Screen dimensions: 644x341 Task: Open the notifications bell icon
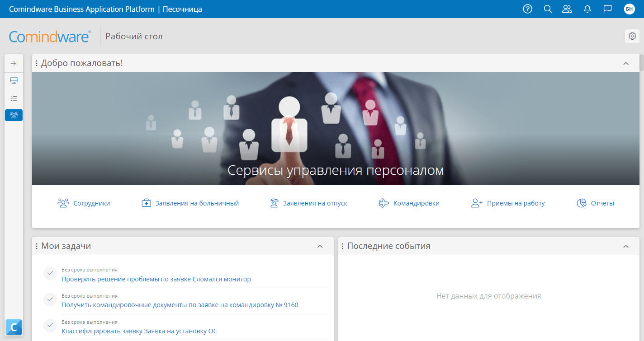(x=587, y=9)
